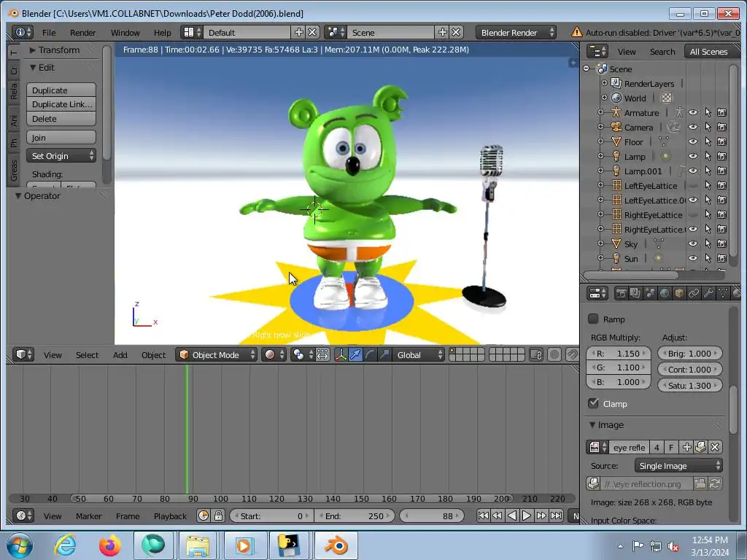Viewport: 747px width, 560px height.
Task: Jump to the last frame
Action: 556,516
